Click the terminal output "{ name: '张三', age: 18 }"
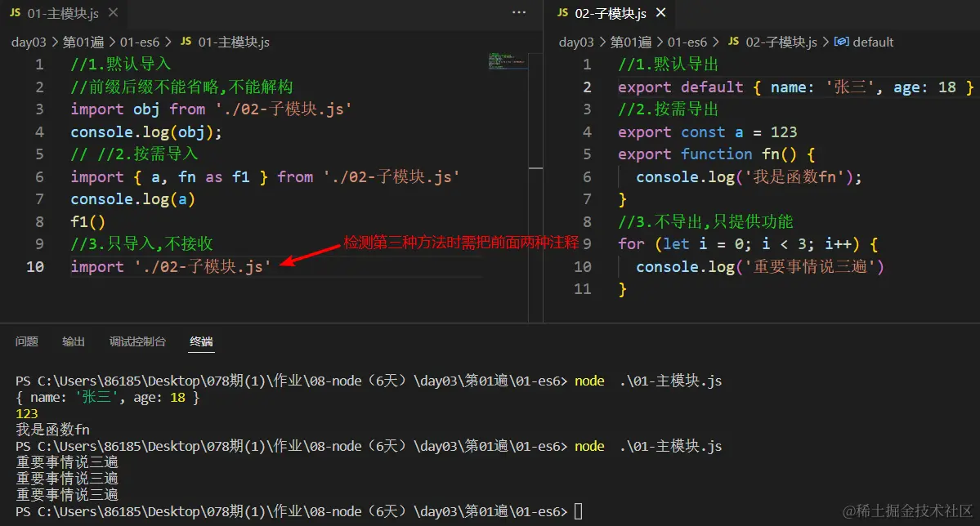The width and height of the screenshot is (980, 526). pyautogui.click(x=108, y=397)
